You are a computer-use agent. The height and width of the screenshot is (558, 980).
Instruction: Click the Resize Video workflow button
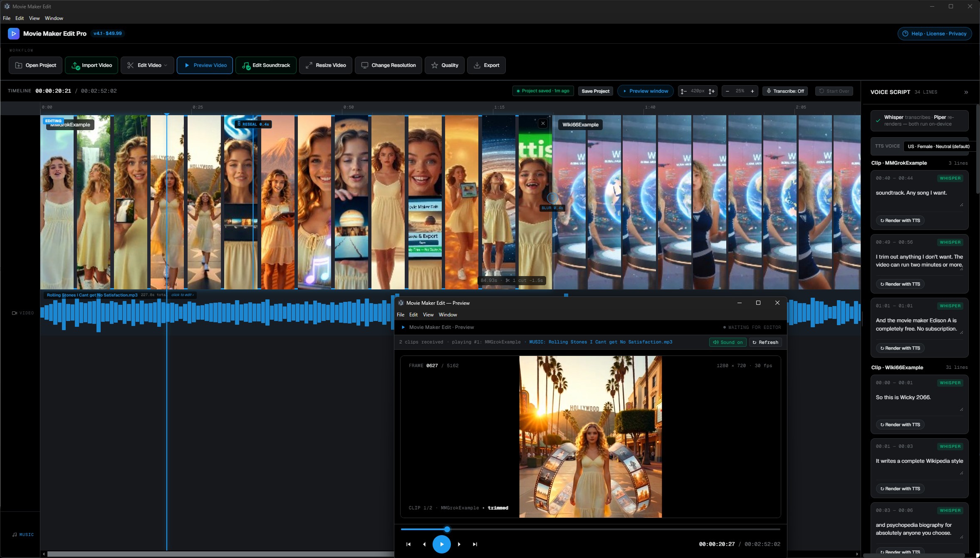point(325,65)
